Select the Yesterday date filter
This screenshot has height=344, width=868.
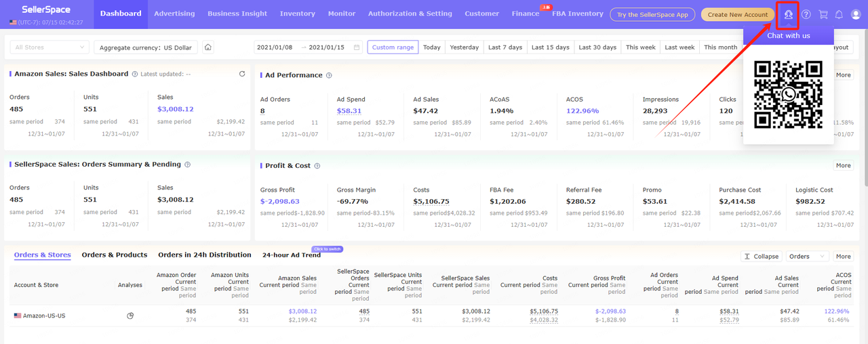coord(465,47)
